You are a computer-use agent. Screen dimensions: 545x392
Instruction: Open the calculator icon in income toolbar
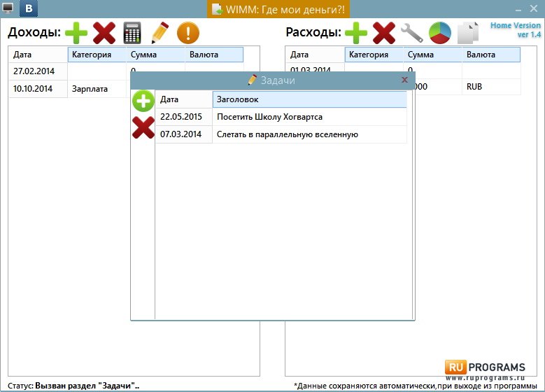point(132,33)
